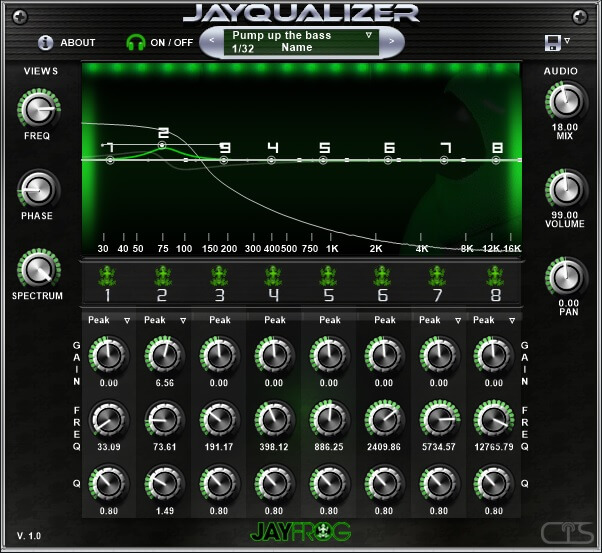Select the band 2 node in graph

[162, 145]
